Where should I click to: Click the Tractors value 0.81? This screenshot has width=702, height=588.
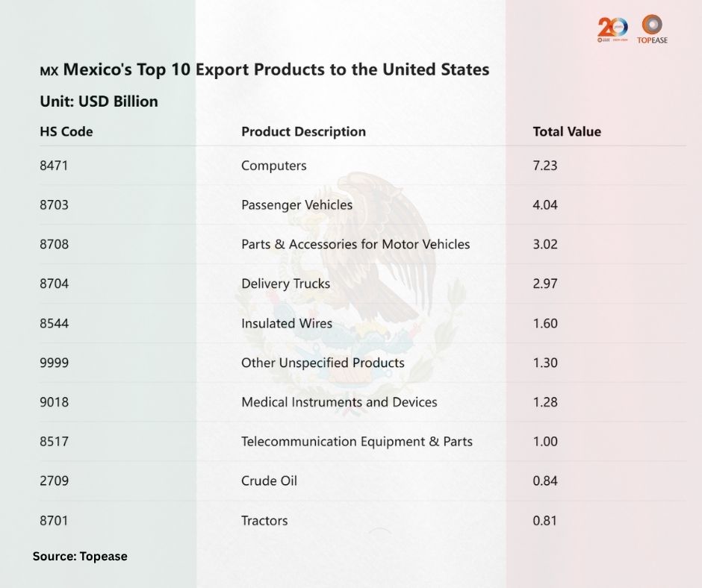coord(545,521)
